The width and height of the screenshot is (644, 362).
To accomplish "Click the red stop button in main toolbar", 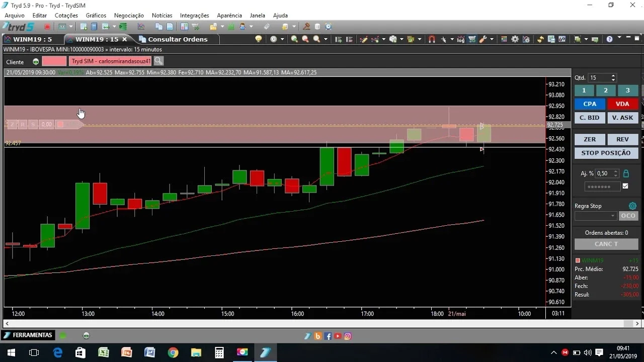I will 47,27.
